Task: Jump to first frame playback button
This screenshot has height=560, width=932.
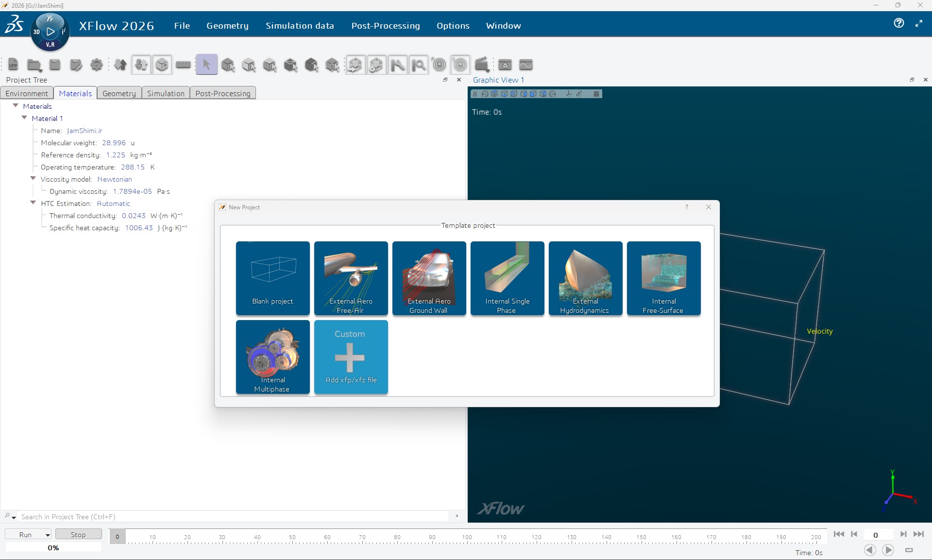Action: point(839,534)
